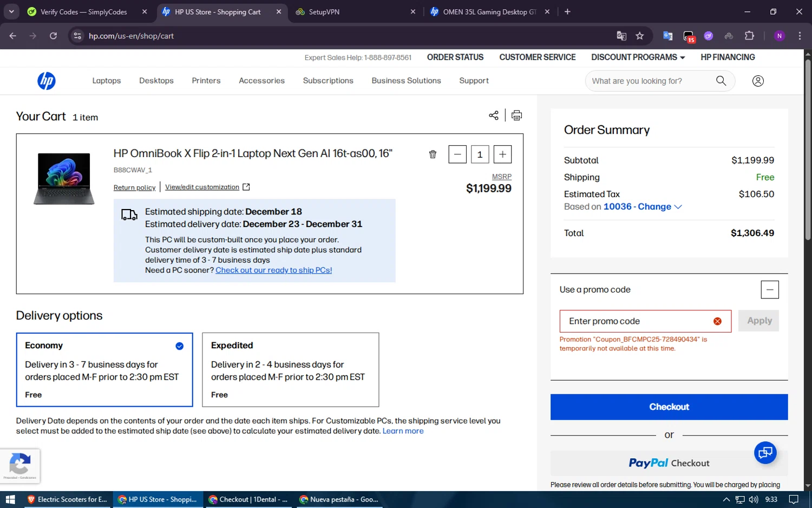Click the purple circular extension icon
812x508 pixels.
pos(709,36)
